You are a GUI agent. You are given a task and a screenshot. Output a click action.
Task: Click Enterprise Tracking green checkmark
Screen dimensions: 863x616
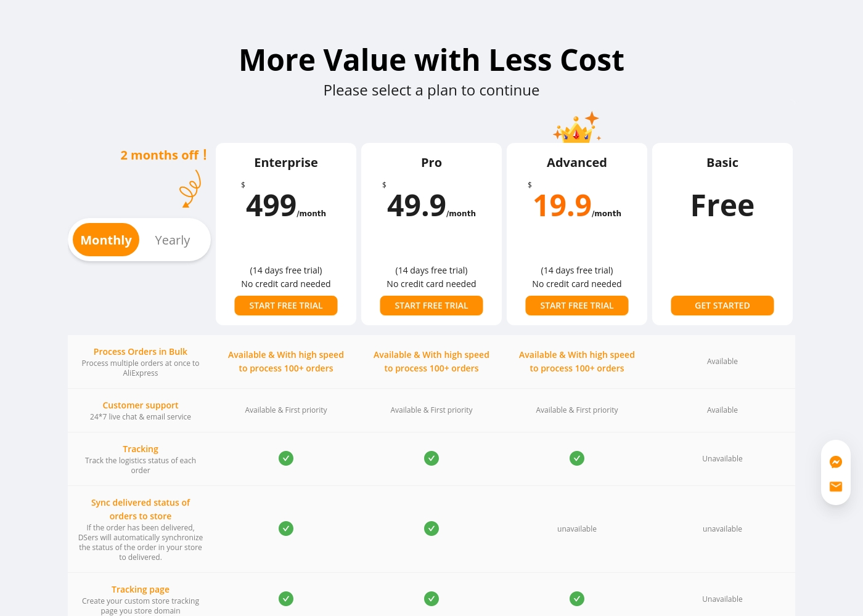[286, 458]
